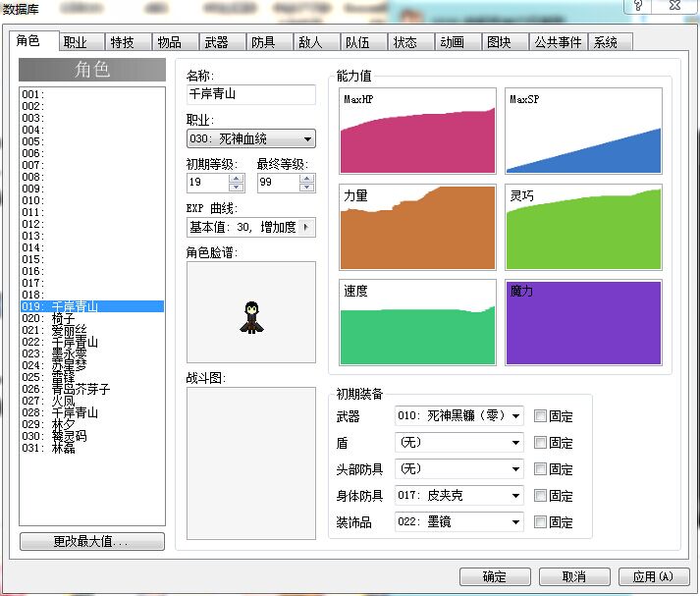Viewport: 700px width, 596px height.
Task: Select character 025 雷锋
Action: point(92,377)
